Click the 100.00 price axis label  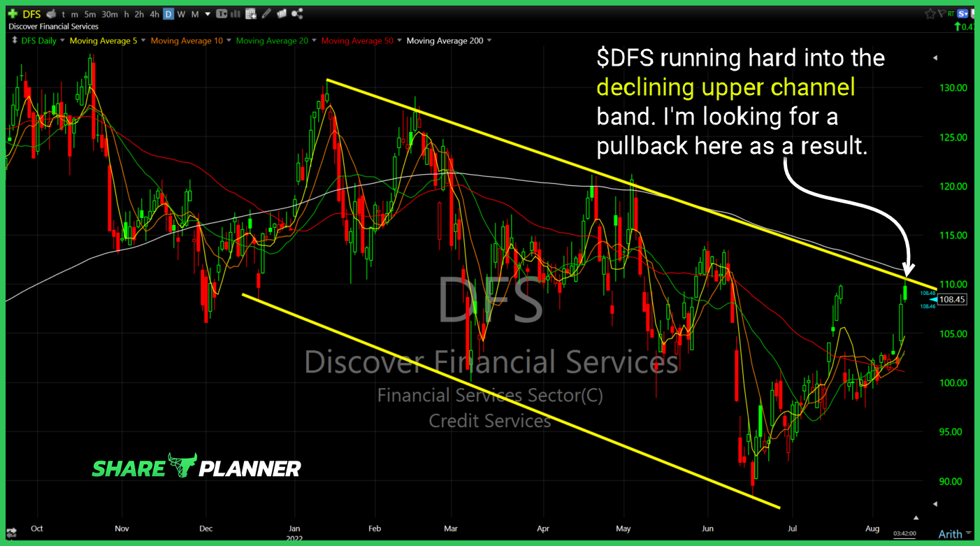pyautogui.click(x=953, y=383)
